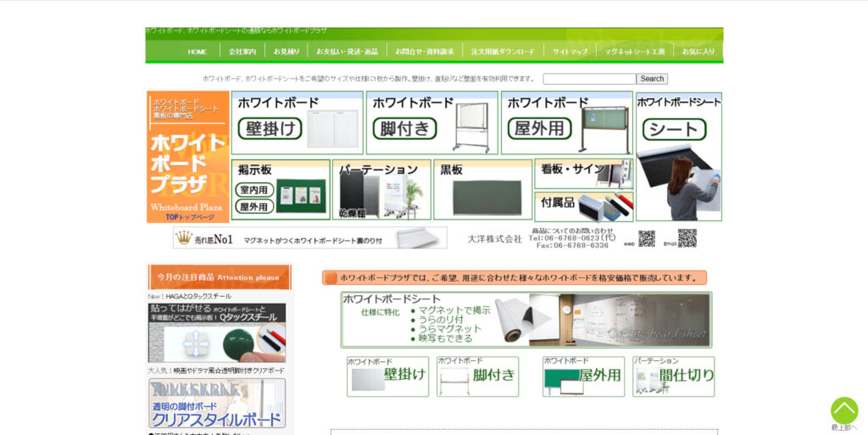Open the ホワイトボードプラザ orange logo banner

click(x=187, y=157)
